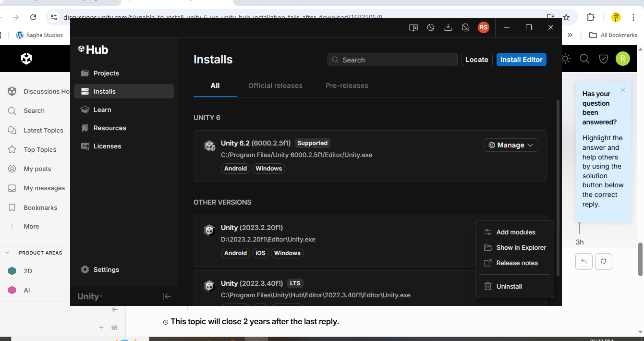
Task: Switch to the Official releases tab
Action: pos(275,85)
